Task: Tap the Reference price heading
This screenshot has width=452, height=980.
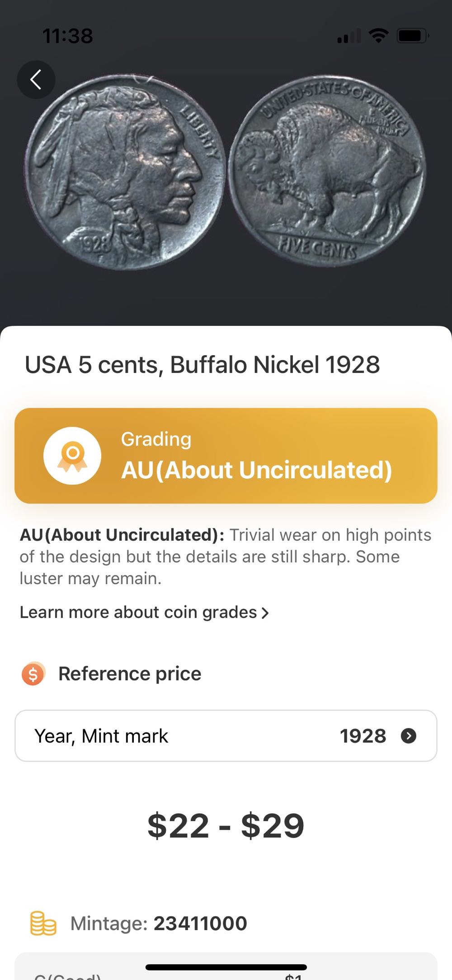Action: click(130, 674)
